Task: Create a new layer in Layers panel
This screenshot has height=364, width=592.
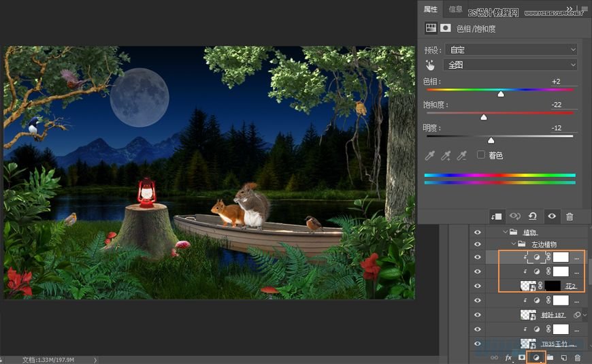Action: tap(563, 357)
